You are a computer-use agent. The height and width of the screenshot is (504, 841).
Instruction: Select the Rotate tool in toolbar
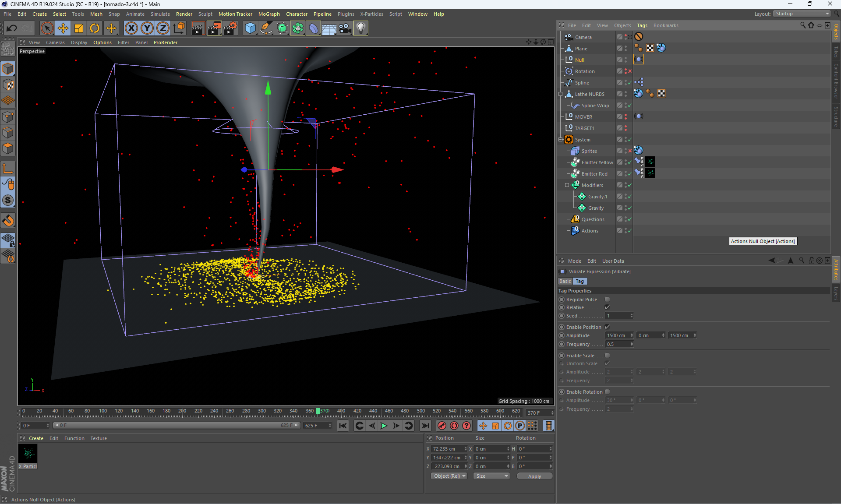pyautogui.click(x=95, y=28)
